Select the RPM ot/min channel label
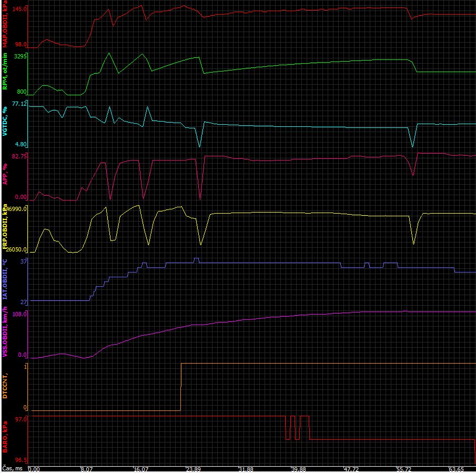Screen dimensions: 476x473 tap(4, 72)
